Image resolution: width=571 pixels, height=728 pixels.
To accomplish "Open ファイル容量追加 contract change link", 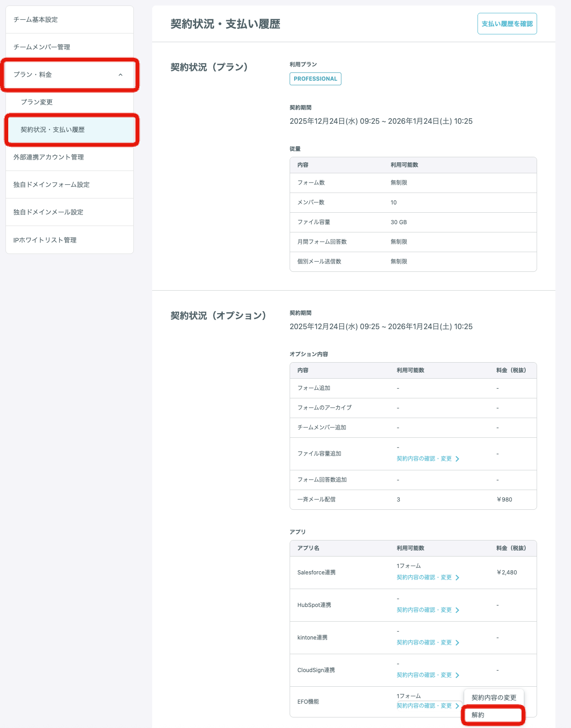I will click(424, 459).
